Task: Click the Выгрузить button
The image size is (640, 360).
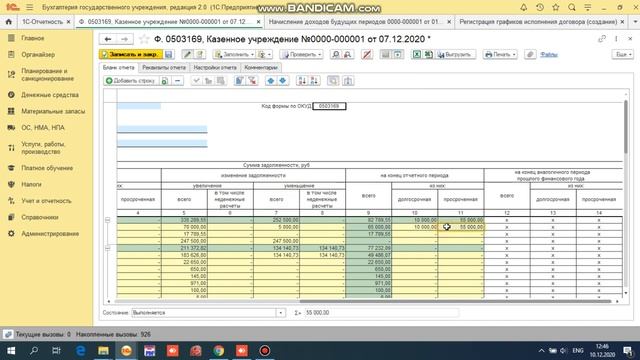Action: (455, 54)
